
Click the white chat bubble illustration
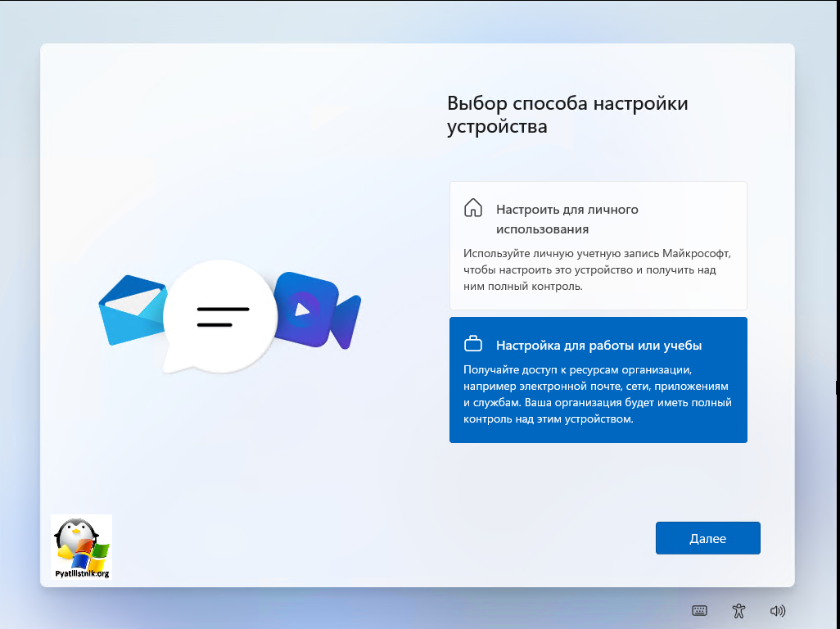point(217,317)
